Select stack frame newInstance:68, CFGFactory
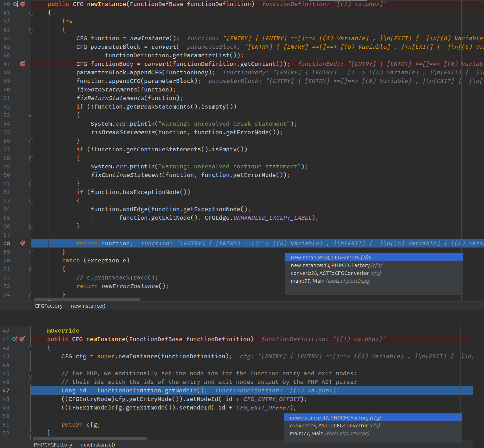The width and height of the screenshot is (484, 448). click(x=374, y=257)
